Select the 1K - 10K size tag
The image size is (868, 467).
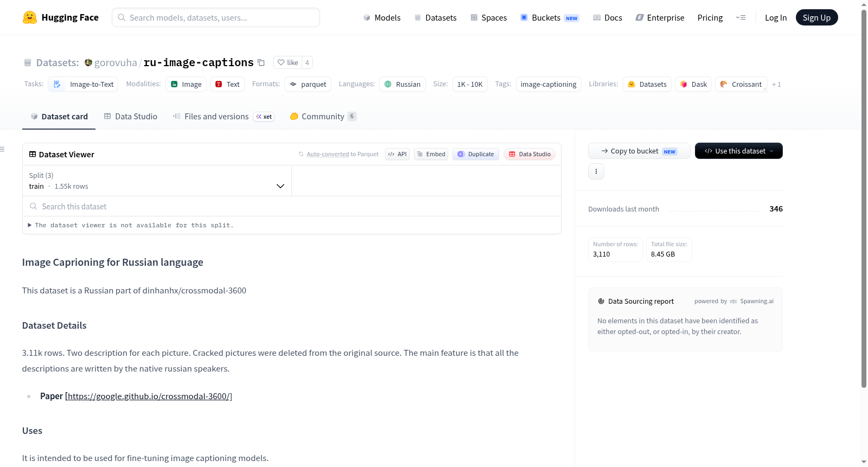(470, 84)
